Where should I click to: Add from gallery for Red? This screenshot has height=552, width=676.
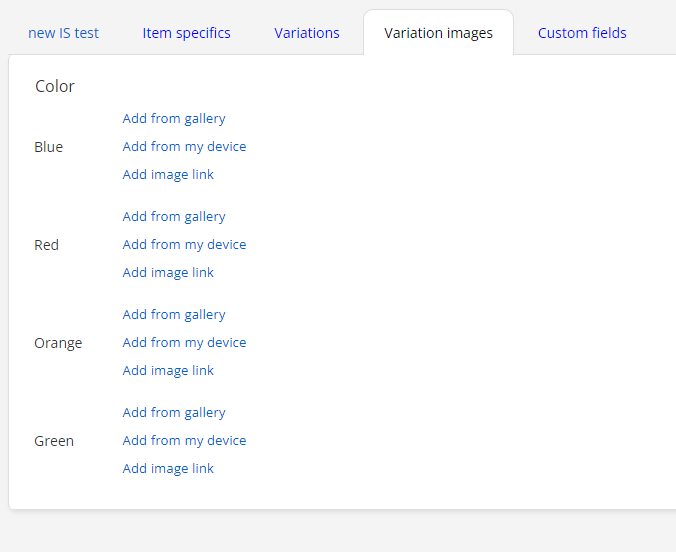174,216
